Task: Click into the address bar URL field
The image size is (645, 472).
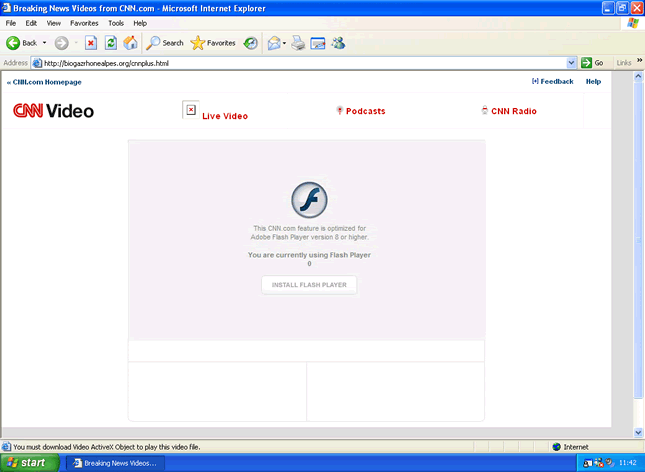Action: click(x=300, y=63)
